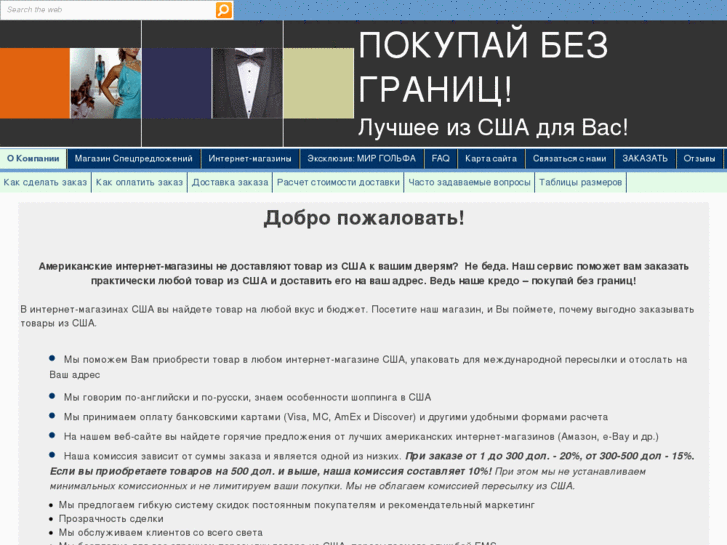Focus the 'Search the web' input field

point(108,10)
